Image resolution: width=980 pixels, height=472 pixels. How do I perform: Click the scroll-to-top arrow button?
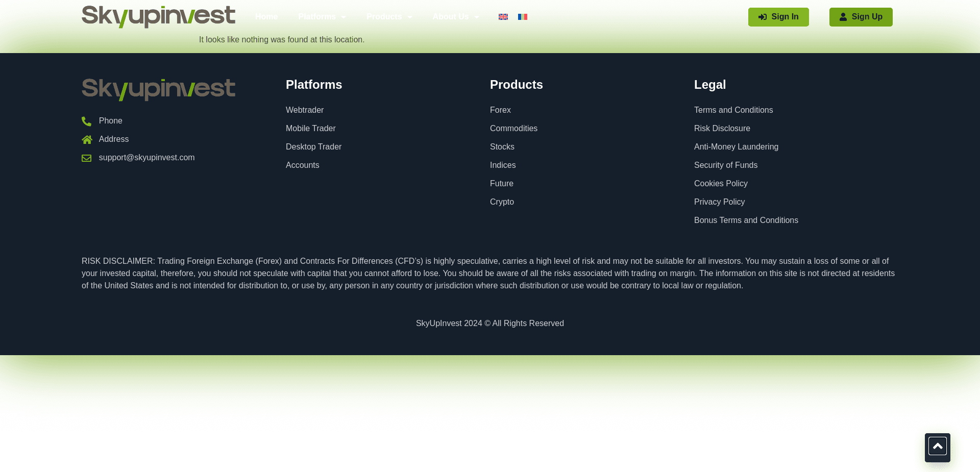pos(937,445)
